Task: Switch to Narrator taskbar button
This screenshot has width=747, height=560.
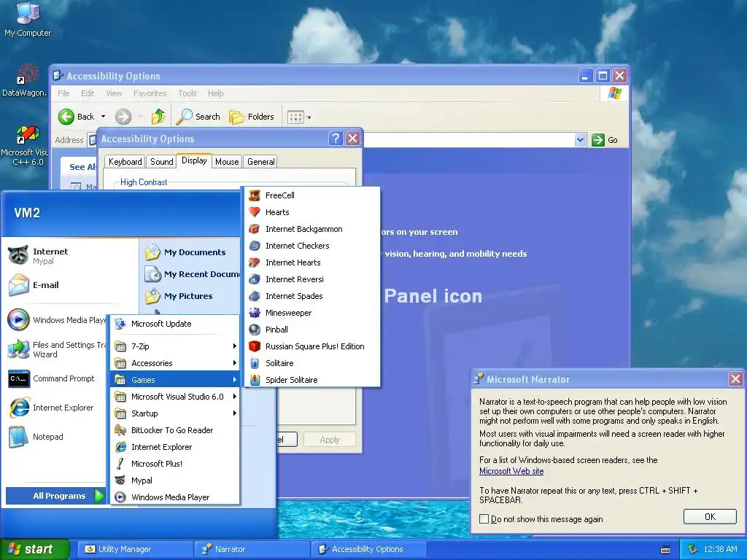Action: tap(252, 549)
